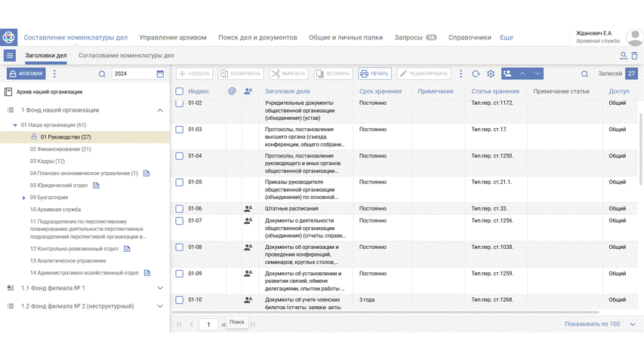Open the Поиск дел и документов menu
The width and height of the screenshot is (644, 362).
[x=257, y=37]
